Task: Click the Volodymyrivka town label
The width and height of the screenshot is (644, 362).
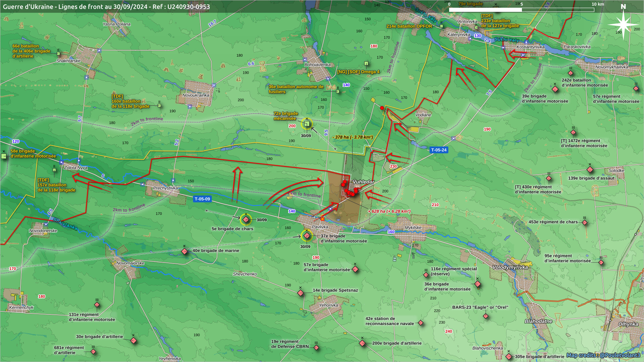Action: tap(510, 267)
